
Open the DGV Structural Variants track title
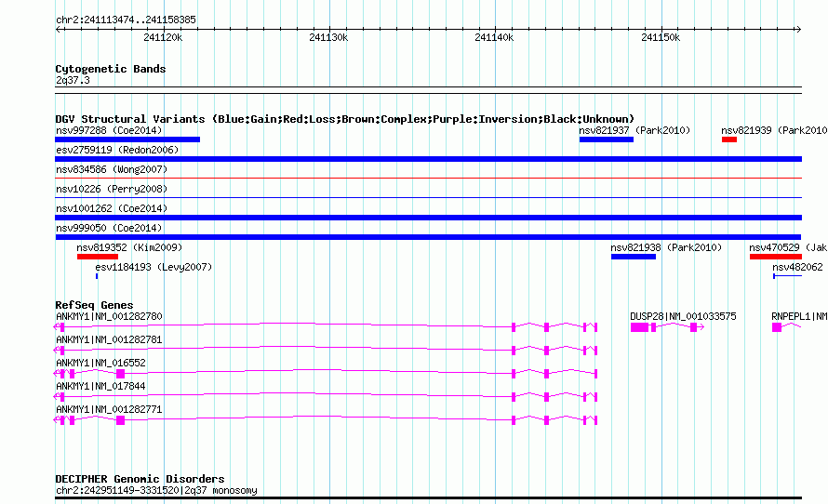point(345,119)
